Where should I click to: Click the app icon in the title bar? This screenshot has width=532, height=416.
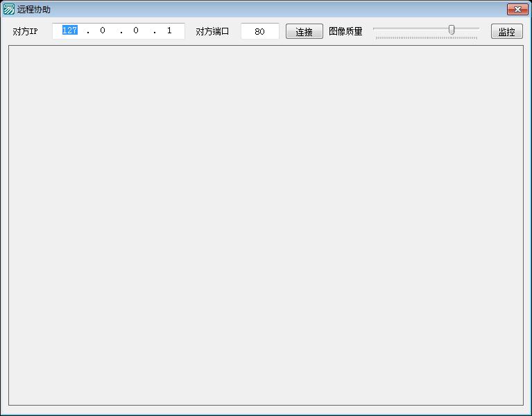click(8, 9)
